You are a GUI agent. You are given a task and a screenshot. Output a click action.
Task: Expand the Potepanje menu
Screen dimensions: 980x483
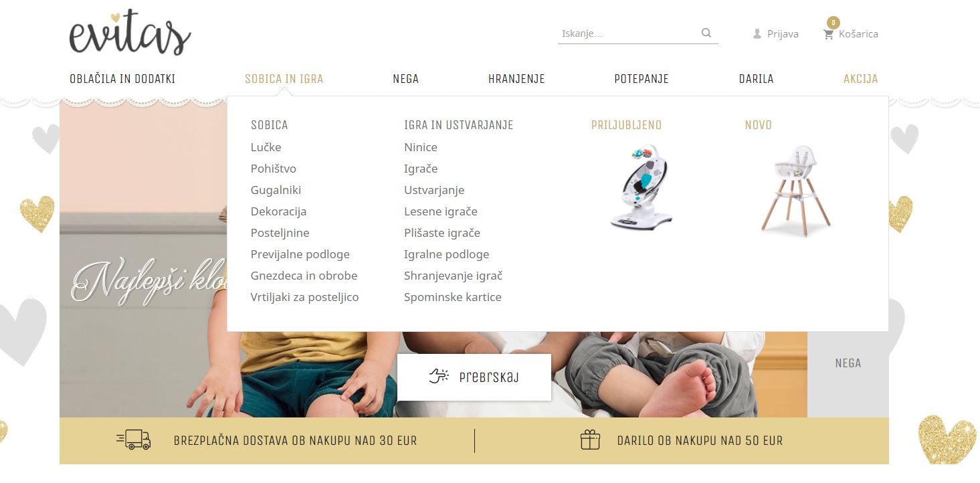click(x=642, y=79)
